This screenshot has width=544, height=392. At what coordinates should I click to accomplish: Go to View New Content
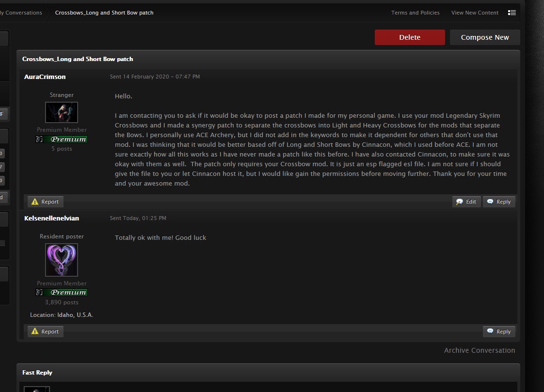(475, 13)
